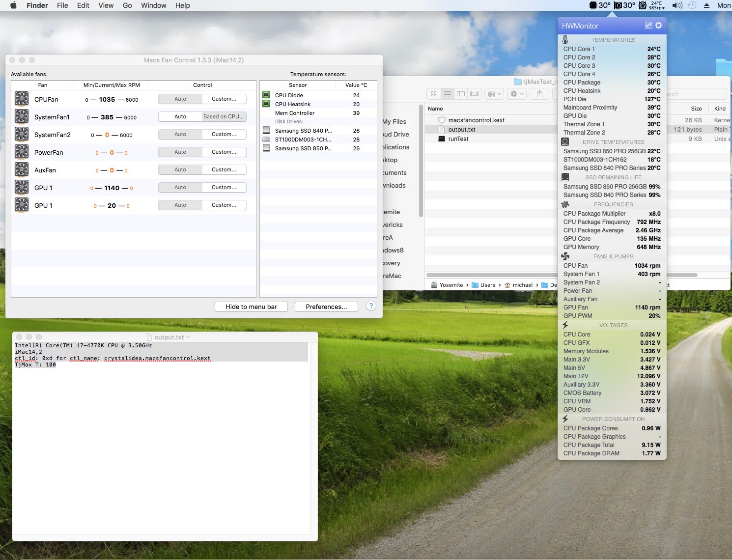Set CPUFan control to Auto

(x=180, y=99)
